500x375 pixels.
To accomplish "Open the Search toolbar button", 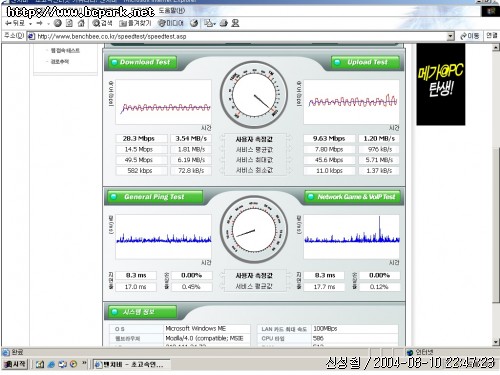I will (102, 23).
